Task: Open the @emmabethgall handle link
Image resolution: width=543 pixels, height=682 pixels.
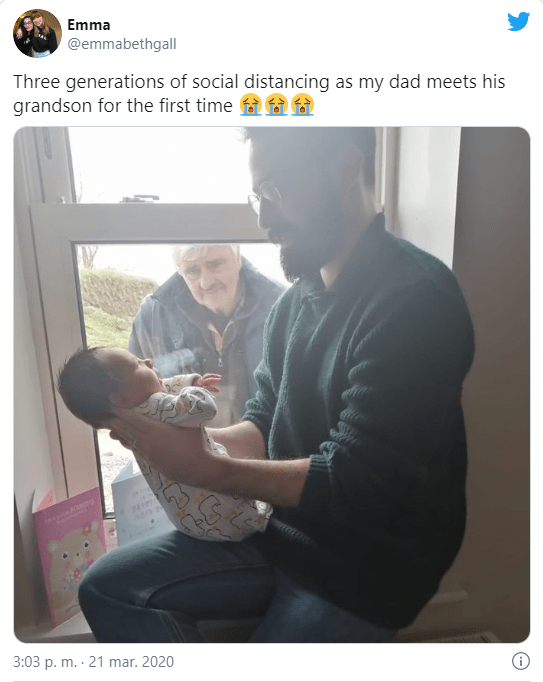Action: (x=122, y=44)
